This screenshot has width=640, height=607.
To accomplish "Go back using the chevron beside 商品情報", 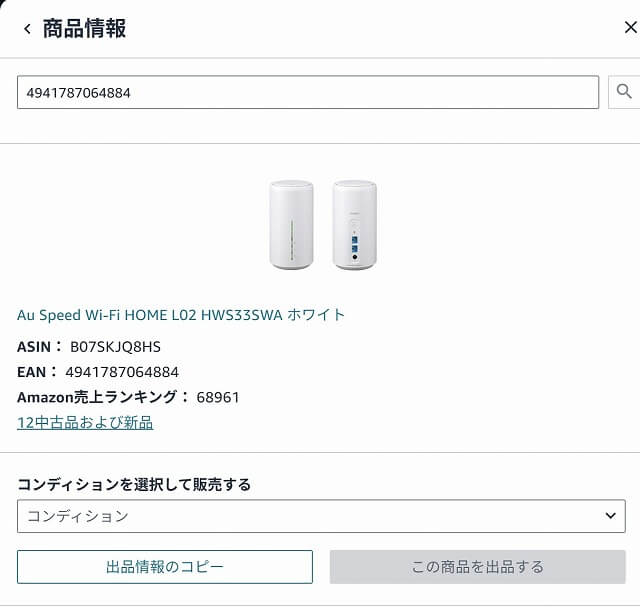I will click(27, 29).
